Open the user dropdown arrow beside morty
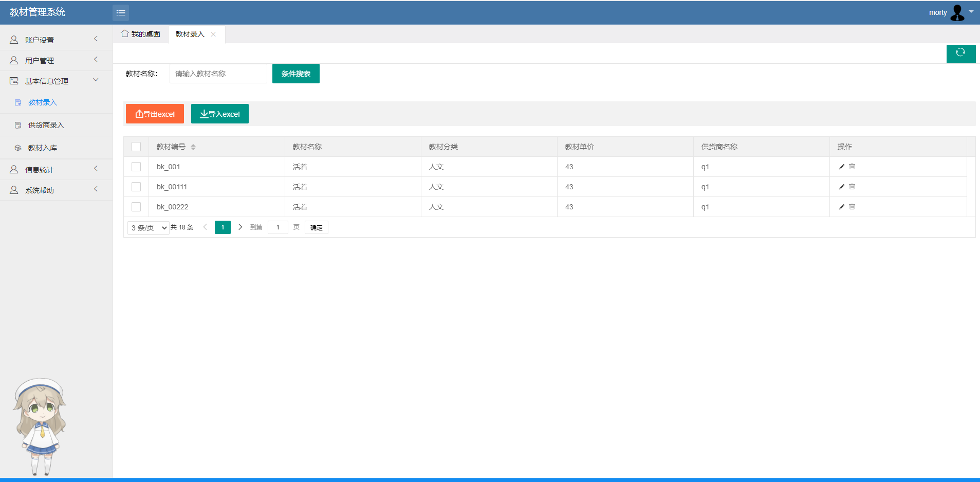Viewport: 980px width, 482px height. click(x=971, y=11)
